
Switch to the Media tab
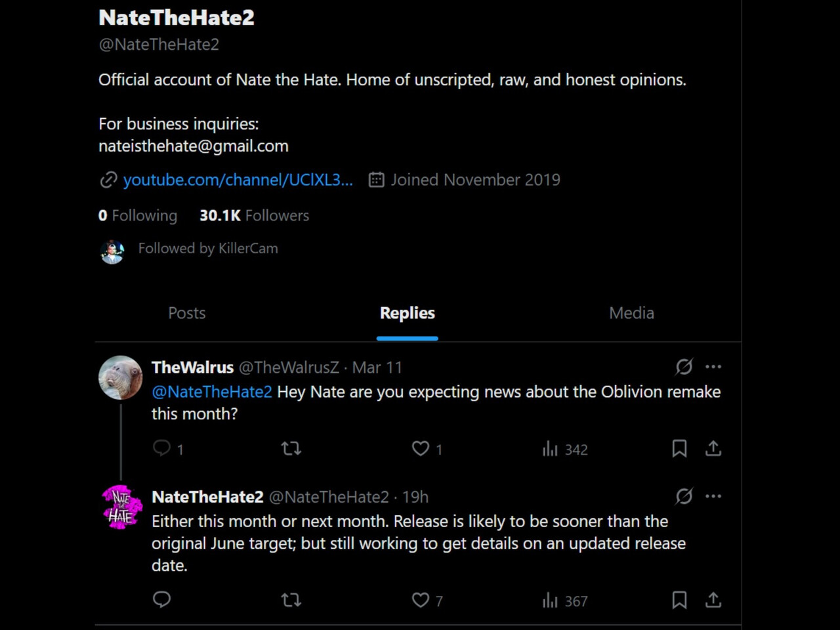(631, 313)
